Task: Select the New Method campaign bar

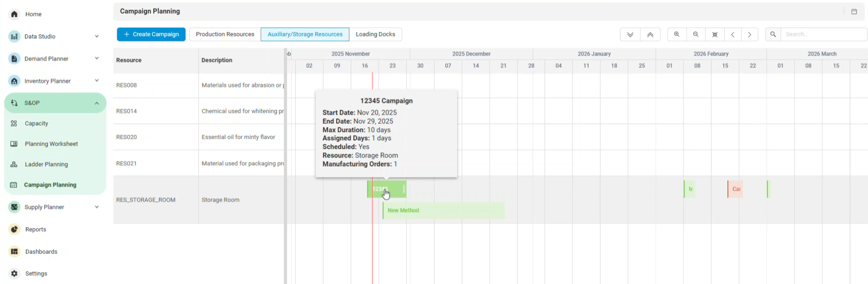Action: tap(444, 211)
